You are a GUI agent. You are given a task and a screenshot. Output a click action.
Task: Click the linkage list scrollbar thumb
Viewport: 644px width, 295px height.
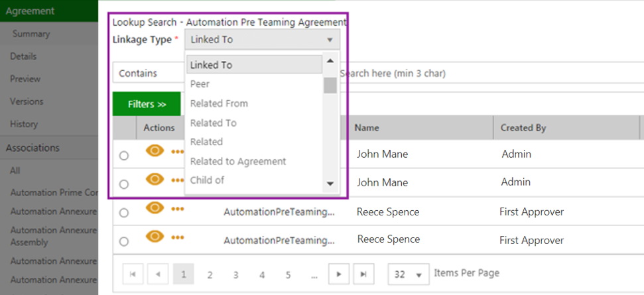(330, 85)
